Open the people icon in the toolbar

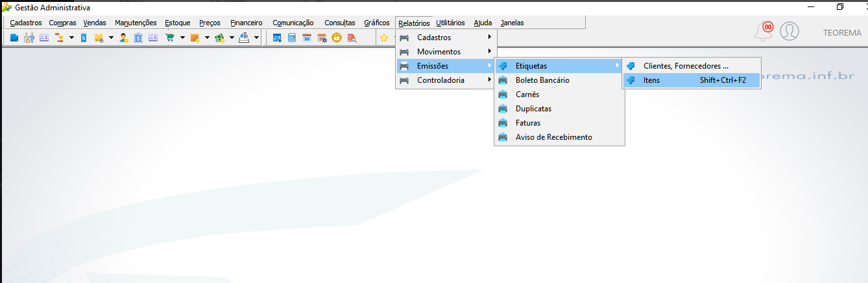[29, 38]
